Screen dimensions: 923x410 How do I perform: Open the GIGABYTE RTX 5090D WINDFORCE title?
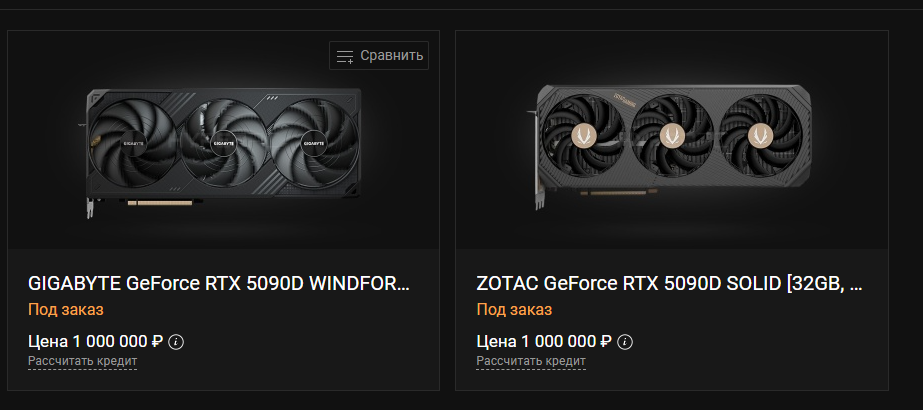click(x=220, y=283)
